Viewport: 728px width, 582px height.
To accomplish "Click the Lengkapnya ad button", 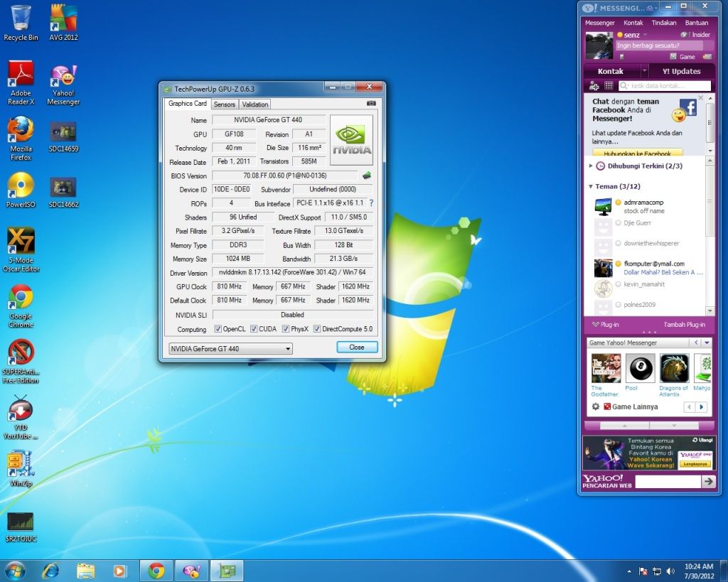I will click(695, 463).
